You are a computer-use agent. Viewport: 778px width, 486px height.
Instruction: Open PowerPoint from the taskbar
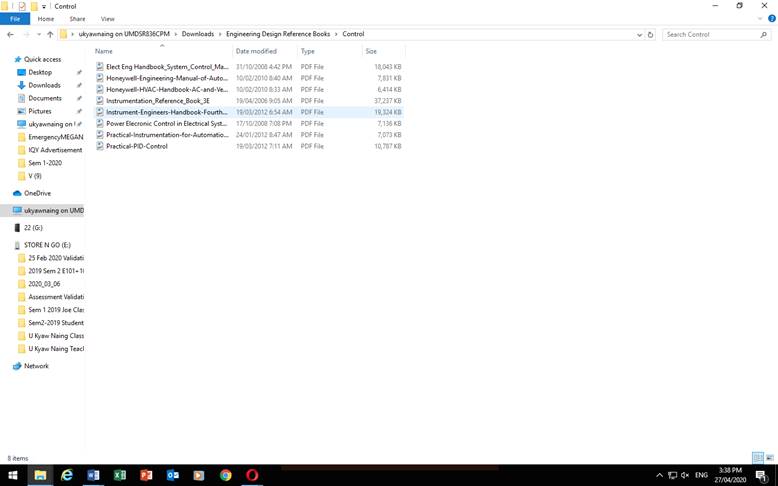point(146,475)
